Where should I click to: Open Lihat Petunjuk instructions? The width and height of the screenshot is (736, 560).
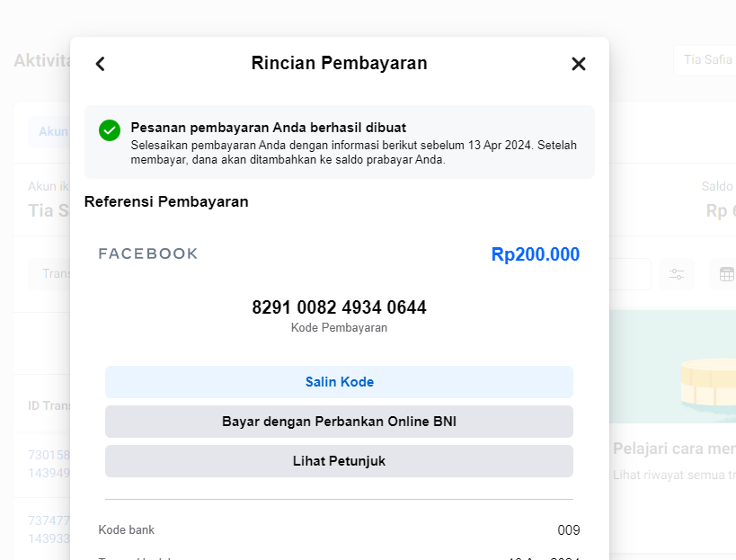pos(339,461)
